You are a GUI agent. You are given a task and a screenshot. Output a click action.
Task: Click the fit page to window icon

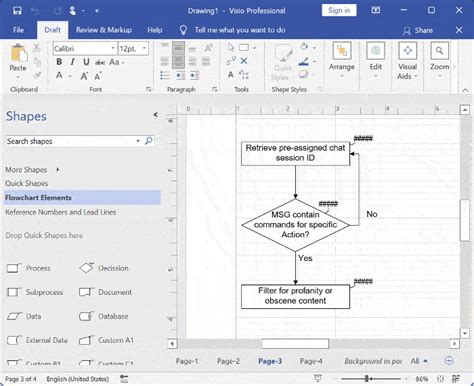tap(440, 379)
